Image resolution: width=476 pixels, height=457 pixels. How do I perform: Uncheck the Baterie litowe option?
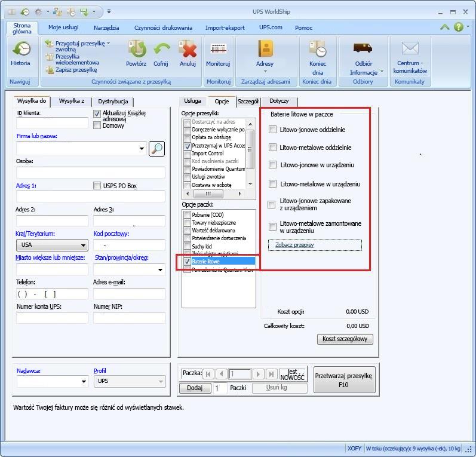coord(188,261)
